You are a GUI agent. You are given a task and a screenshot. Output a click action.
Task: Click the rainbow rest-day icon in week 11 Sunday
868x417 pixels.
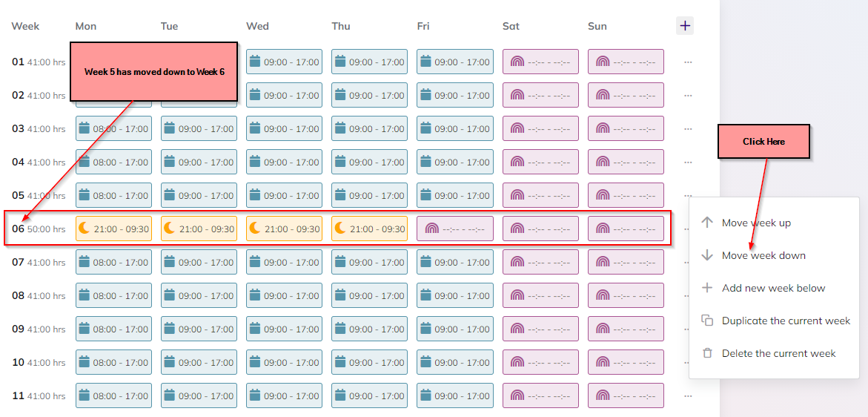click(603, 396)
